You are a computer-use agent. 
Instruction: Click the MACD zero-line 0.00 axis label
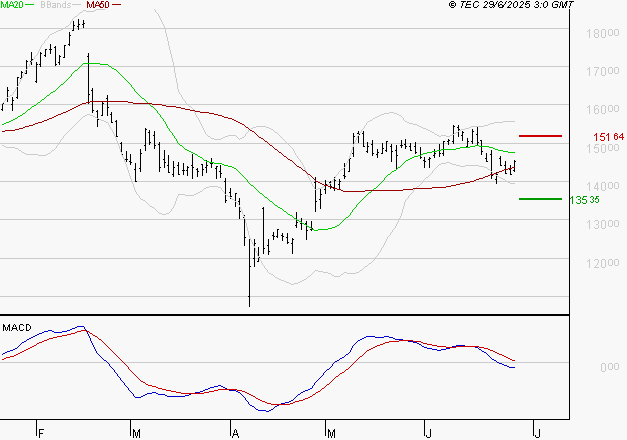click(x=609, y=367)
